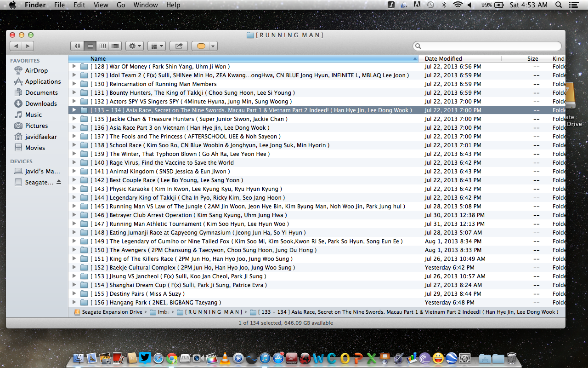Open the Edit Tags label dropdown

coord(204,46)
